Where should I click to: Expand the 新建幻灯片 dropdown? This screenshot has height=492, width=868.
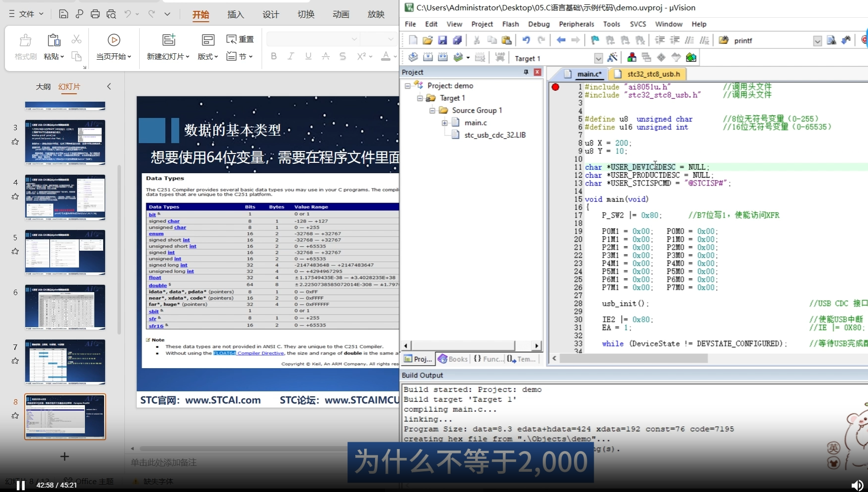point(168,57)
